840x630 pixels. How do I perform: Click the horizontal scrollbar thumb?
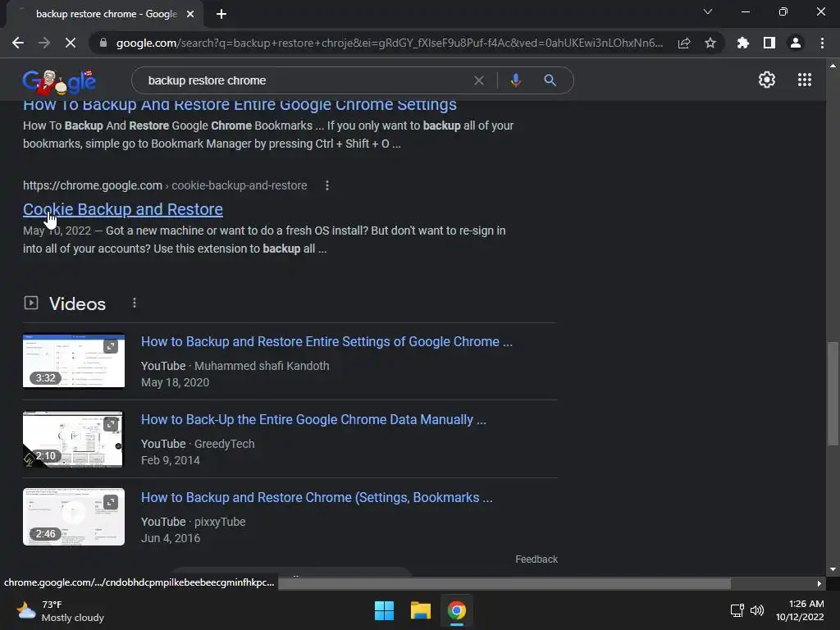click(x=504, y=583)
